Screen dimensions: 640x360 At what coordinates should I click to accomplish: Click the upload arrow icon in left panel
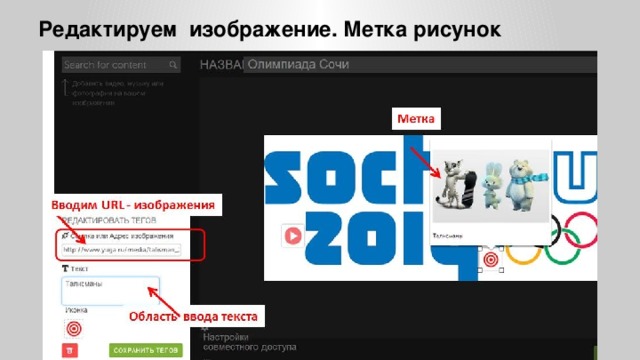(x=65, y=87)
